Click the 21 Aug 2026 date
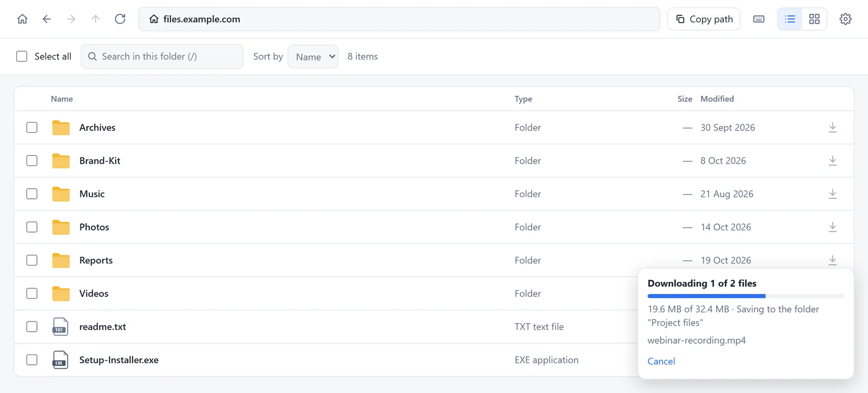 727,194
